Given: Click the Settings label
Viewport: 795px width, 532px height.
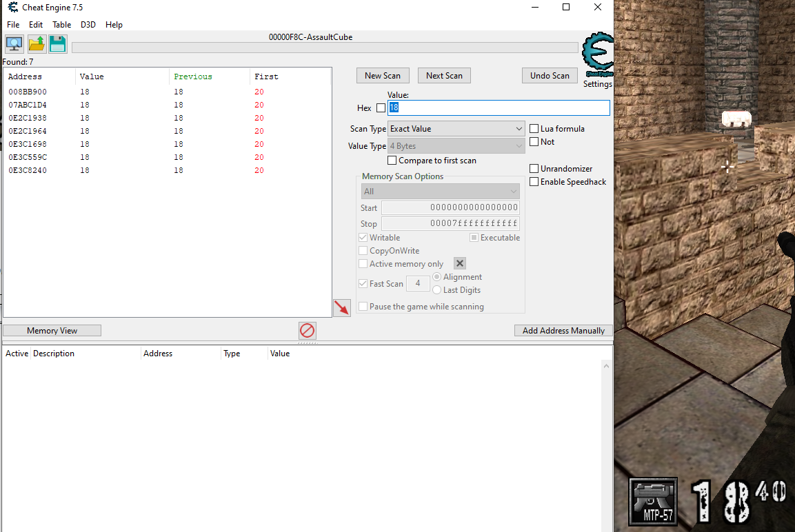Looking at the screenshot, I should click(x=597, y=84).
